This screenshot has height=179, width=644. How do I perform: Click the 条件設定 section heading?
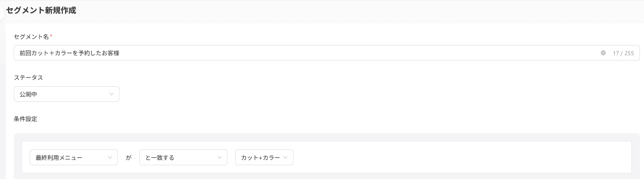coord(25,119)
